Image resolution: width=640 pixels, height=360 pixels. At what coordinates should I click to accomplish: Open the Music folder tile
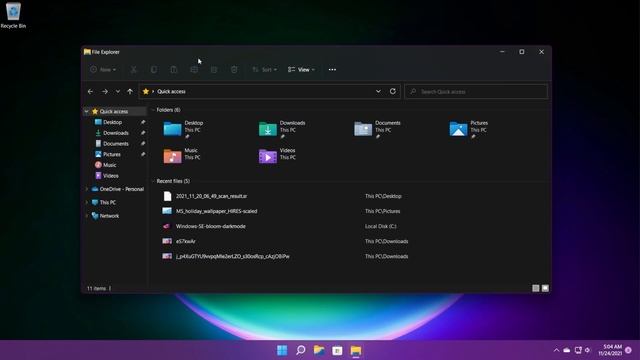point(182,156)
